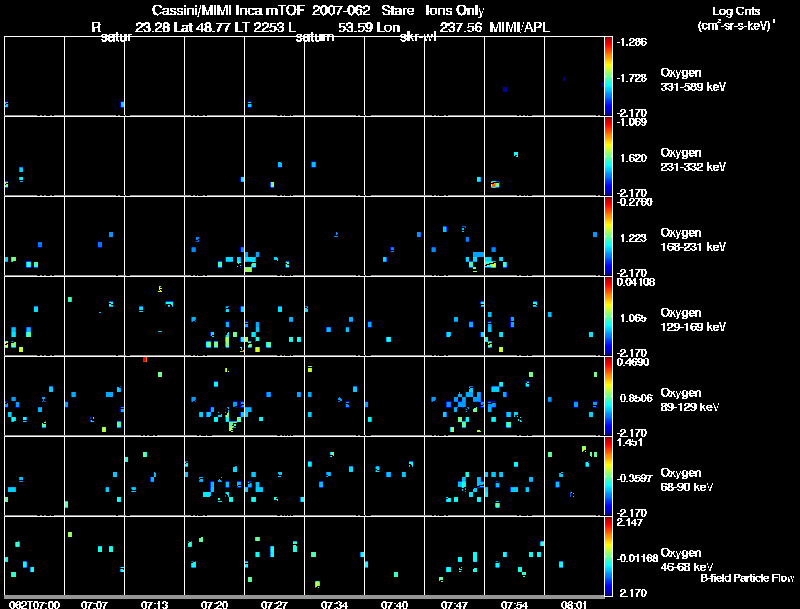Screen dimensions: 800x609
Task: Click the '53.59' header value
Action: [x=354, y=27]
